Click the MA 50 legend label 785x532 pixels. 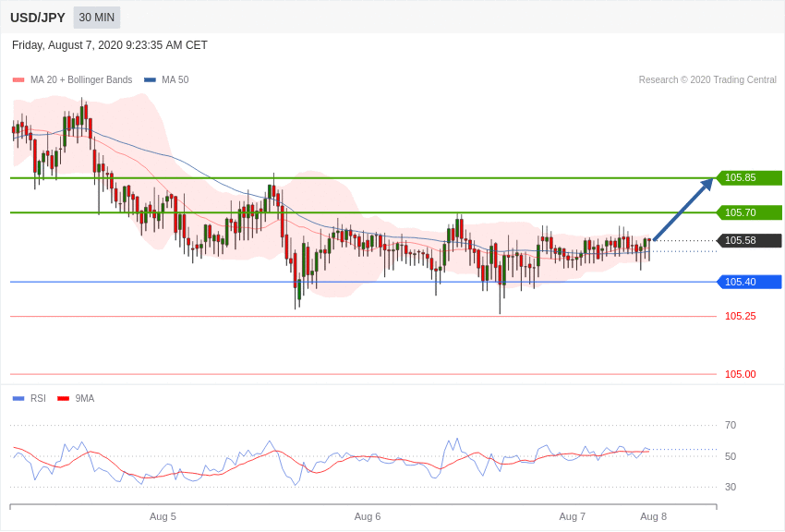tap(175, 79)
